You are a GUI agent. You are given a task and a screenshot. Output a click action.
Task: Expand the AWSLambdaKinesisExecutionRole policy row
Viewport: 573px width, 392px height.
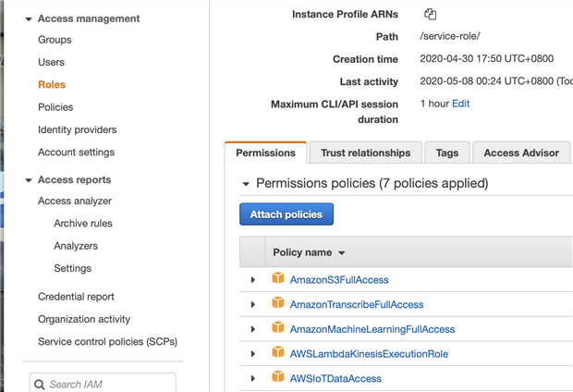pyautogui.click(x=253, y=354)
